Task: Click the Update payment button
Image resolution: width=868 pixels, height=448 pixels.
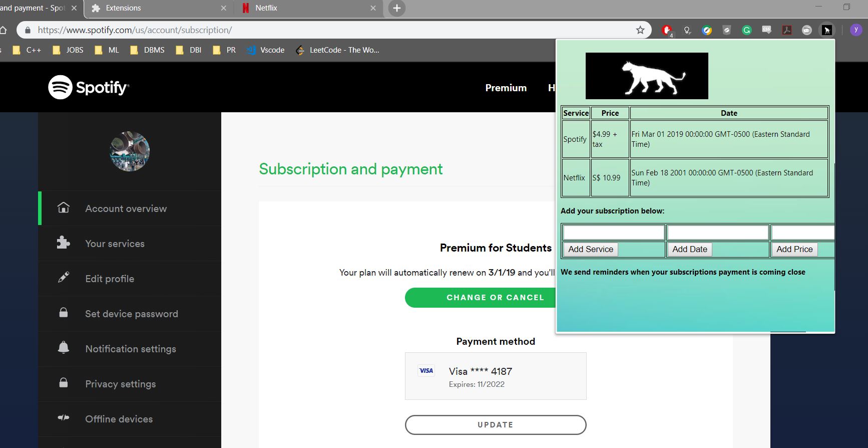Action: pos(496,425)
